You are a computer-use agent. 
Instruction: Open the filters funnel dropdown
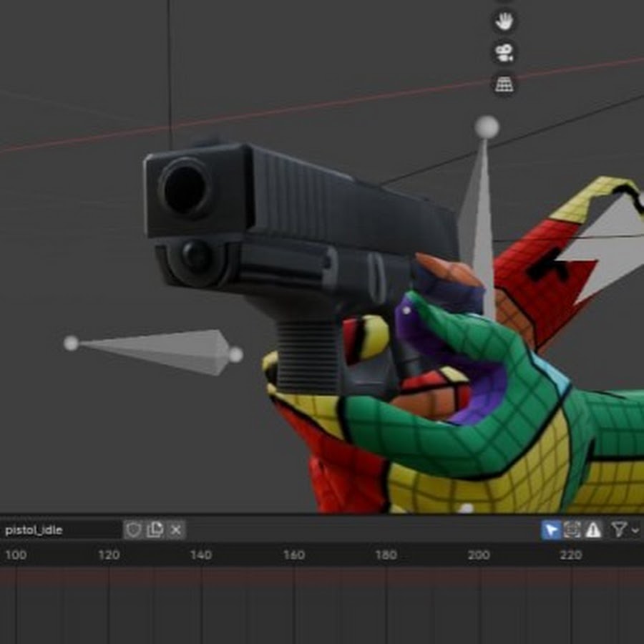[625, 530]
